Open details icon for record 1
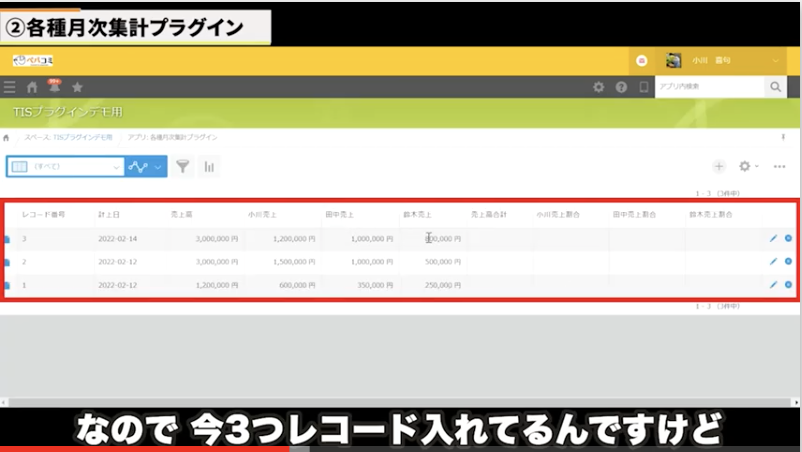The width and height of the screenshot is (802, 452). [x=7, y=285]
